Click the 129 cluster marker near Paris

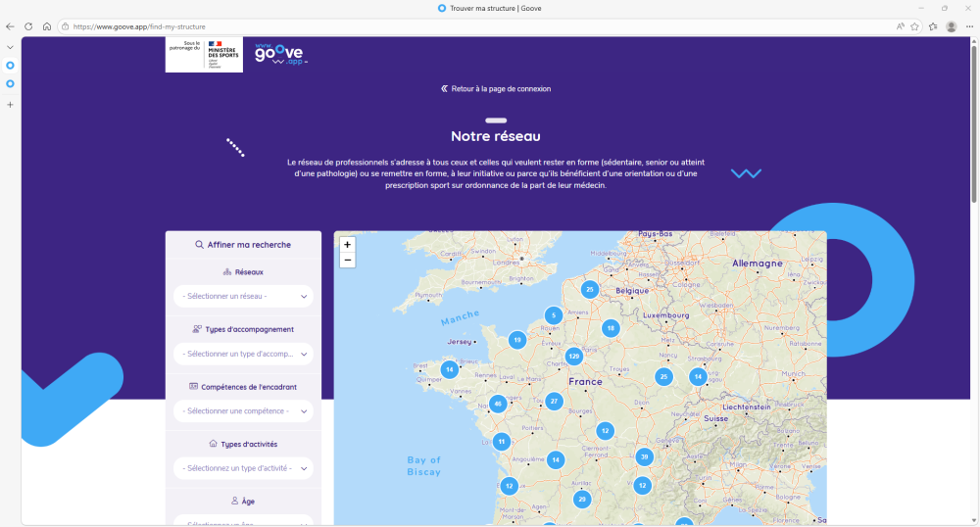tap(573, 356)
